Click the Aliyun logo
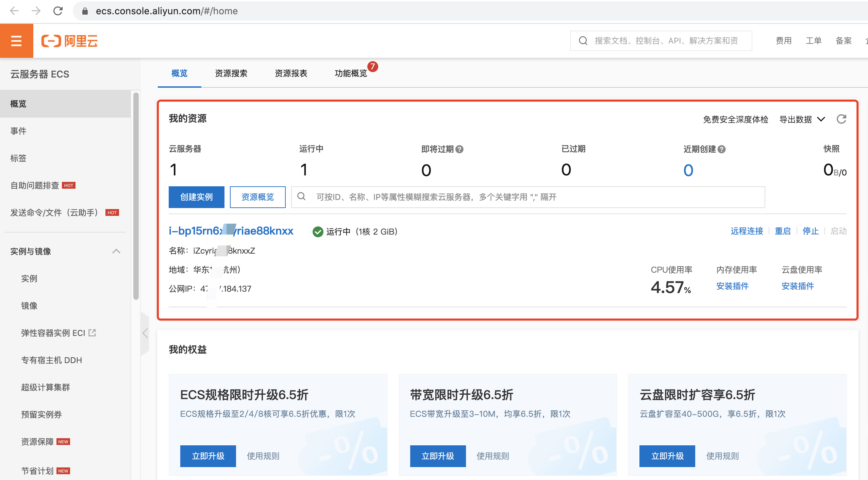 (69, 41)
